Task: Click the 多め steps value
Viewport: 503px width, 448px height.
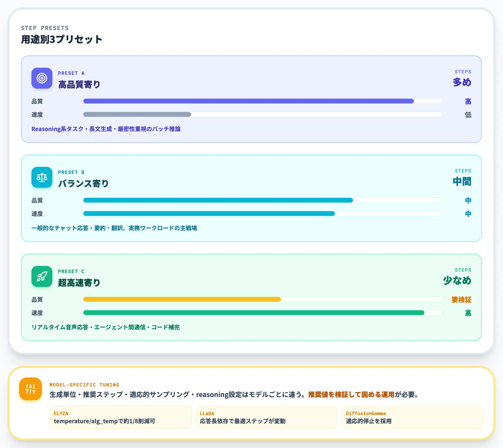Action: pos(462,82)
